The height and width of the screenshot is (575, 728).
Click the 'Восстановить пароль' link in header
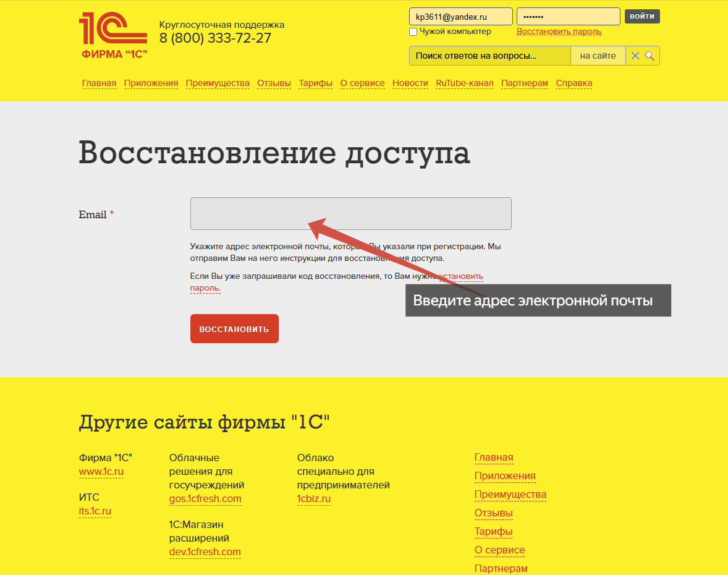[x=559, y=32]
